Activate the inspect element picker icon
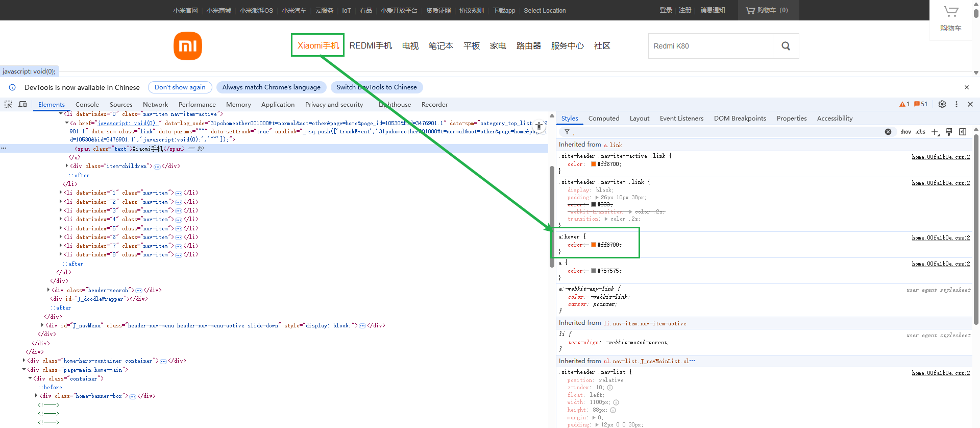This screenshot has height=428, width=980. (x=8, y=104)
